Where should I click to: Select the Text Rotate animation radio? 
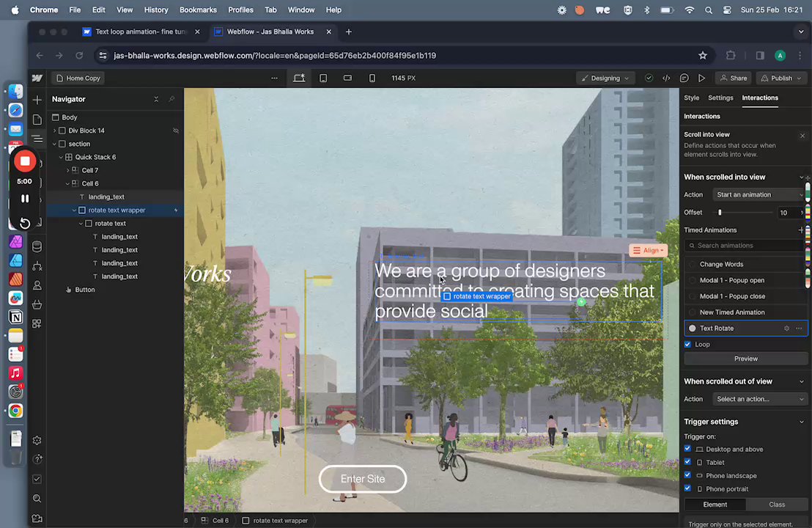(693, 329)
